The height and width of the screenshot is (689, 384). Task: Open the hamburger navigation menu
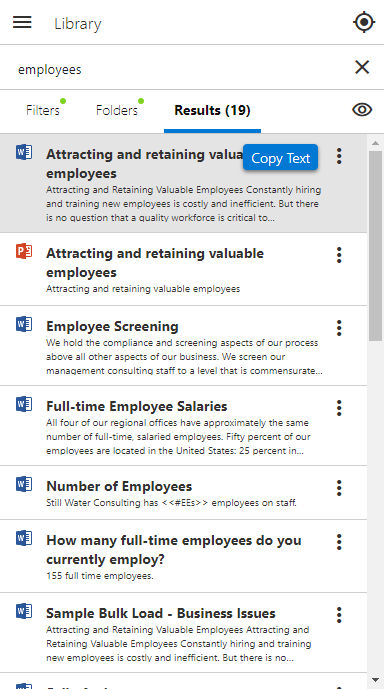22,22
